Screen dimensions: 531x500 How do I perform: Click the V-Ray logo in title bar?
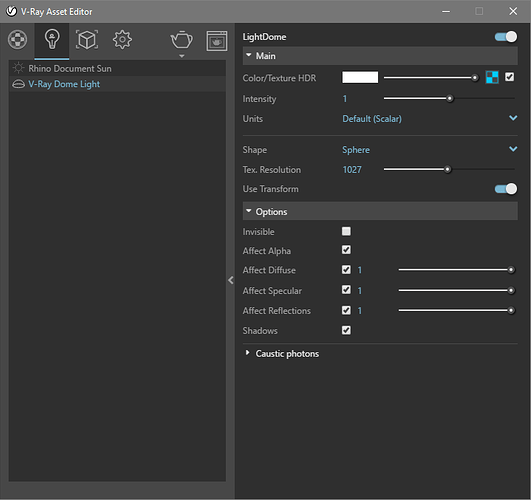coord(12,11)
